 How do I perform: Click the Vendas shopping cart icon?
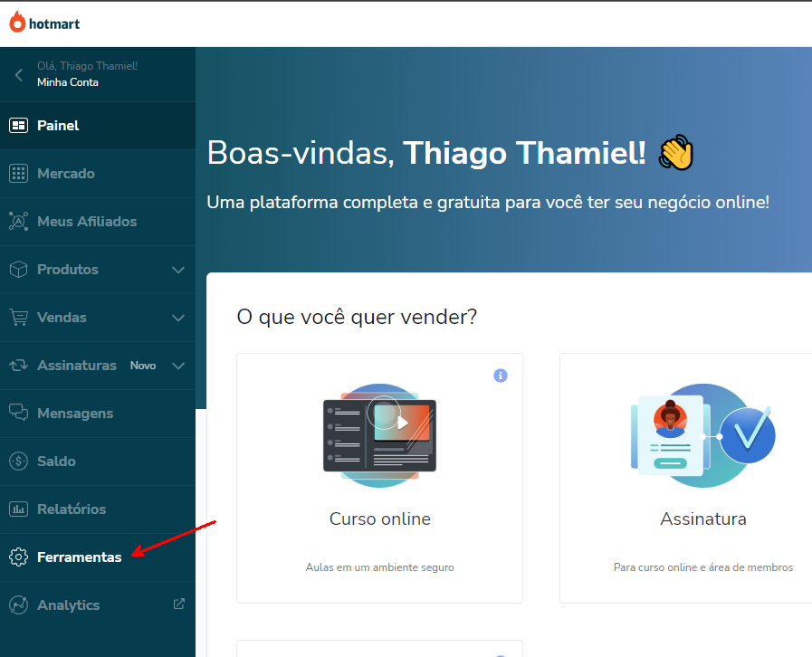click(x=18, y=318)
